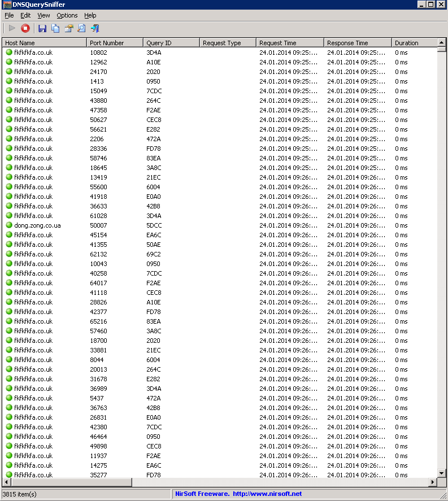Image resolution: width=448 pixels, height=501 pixels.
Task: Click port number 15049 cell
Action: pyautogui.click(x=98, y=91)
